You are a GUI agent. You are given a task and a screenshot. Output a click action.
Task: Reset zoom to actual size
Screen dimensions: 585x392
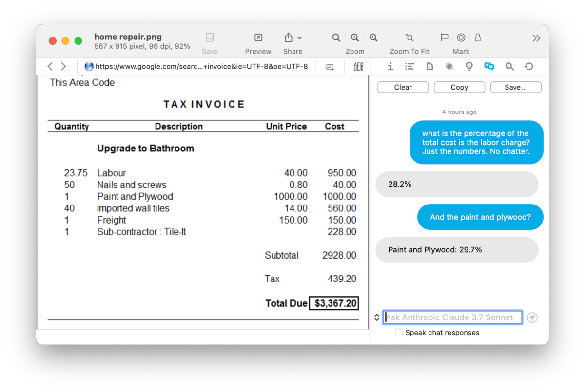point(355,38)
